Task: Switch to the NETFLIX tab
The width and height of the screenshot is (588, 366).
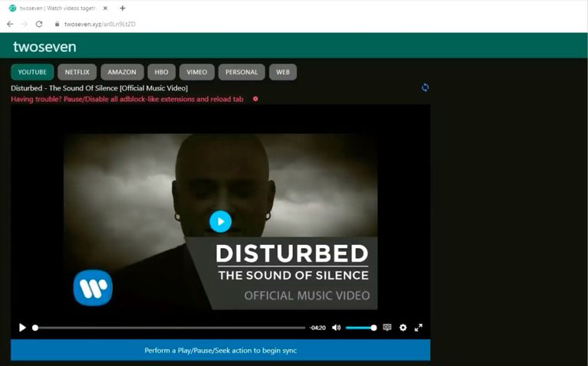Action: 77,72
